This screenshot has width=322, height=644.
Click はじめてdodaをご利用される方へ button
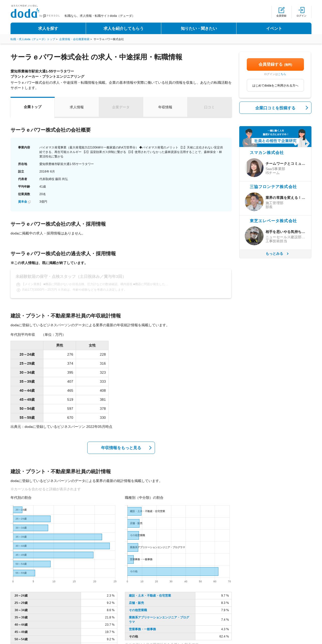pyautogui.click(x=275, y=85)
